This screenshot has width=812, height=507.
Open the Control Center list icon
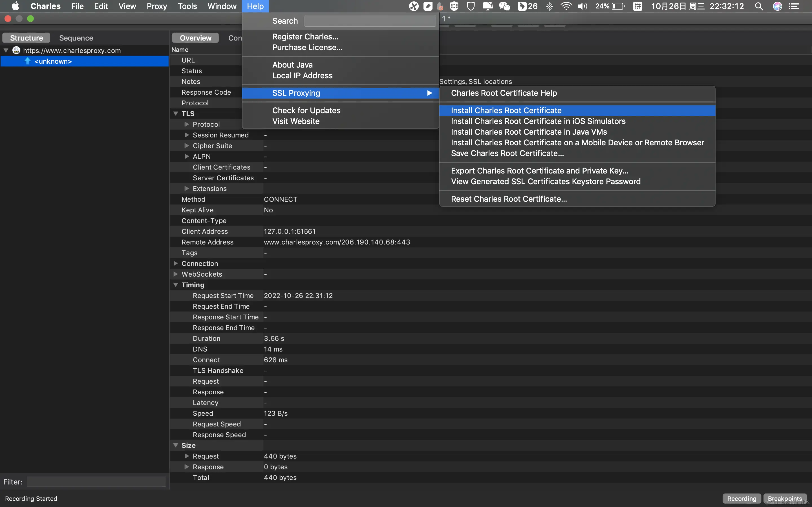pos(794,6)
